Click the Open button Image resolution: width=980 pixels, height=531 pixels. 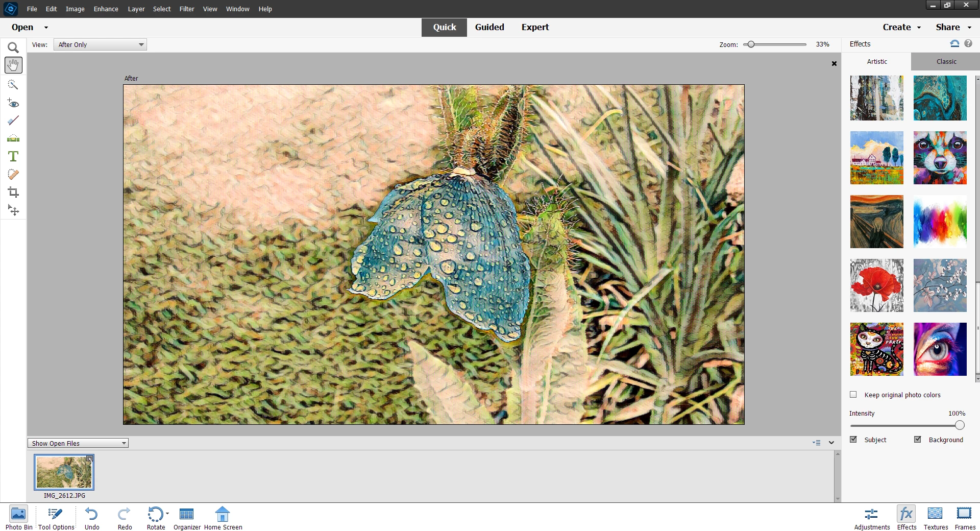point(22,27)
